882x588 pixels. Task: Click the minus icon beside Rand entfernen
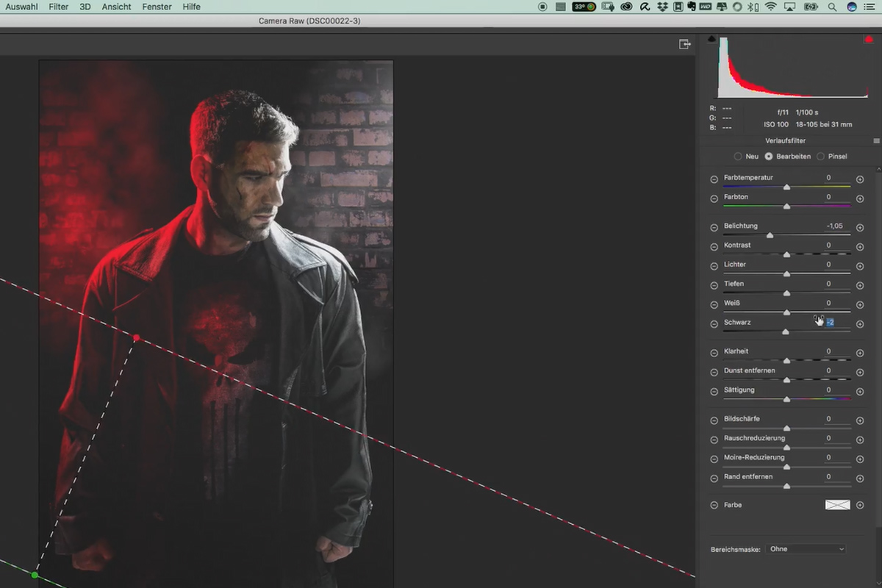714,478
